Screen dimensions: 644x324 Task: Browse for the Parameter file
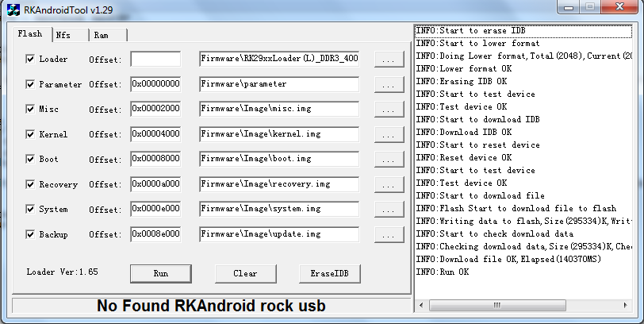389,85
